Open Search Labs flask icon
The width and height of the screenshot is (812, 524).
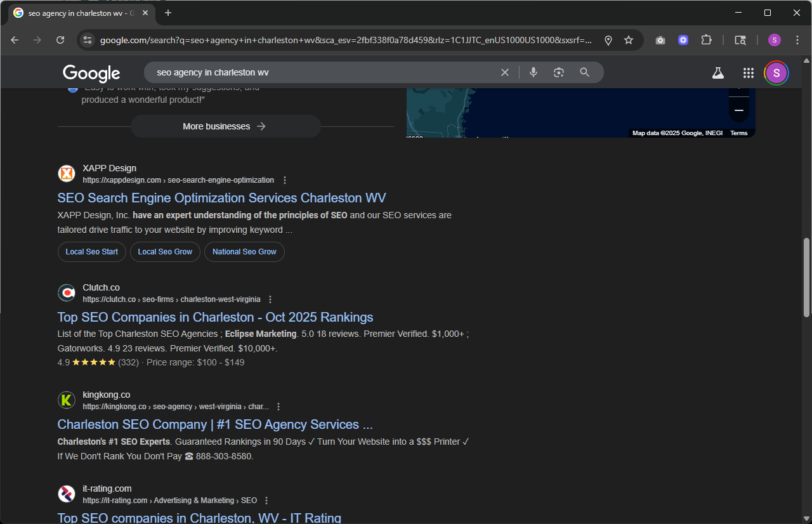tap(718, 73)
